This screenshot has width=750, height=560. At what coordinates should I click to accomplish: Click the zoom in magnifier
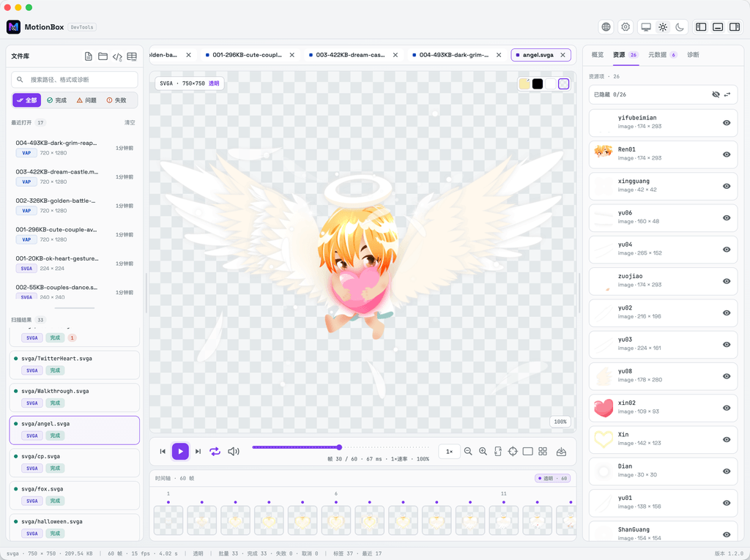coord(483,452)
